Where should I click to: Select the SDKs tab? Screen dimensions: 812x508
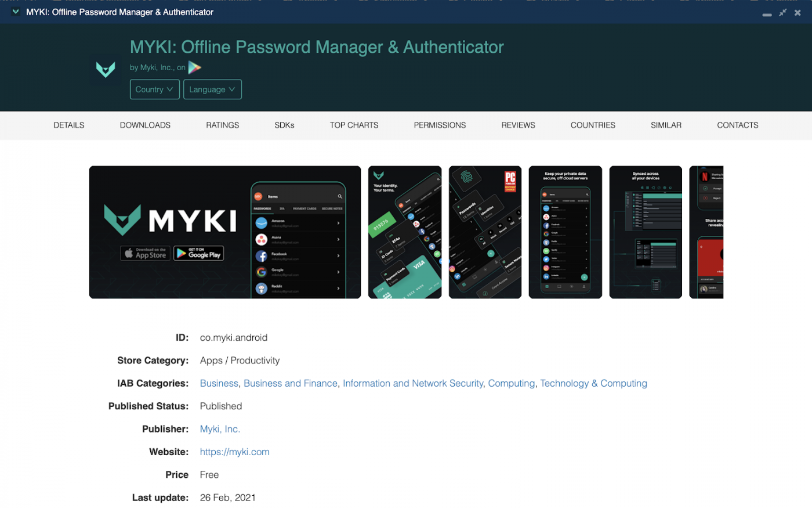284,125
